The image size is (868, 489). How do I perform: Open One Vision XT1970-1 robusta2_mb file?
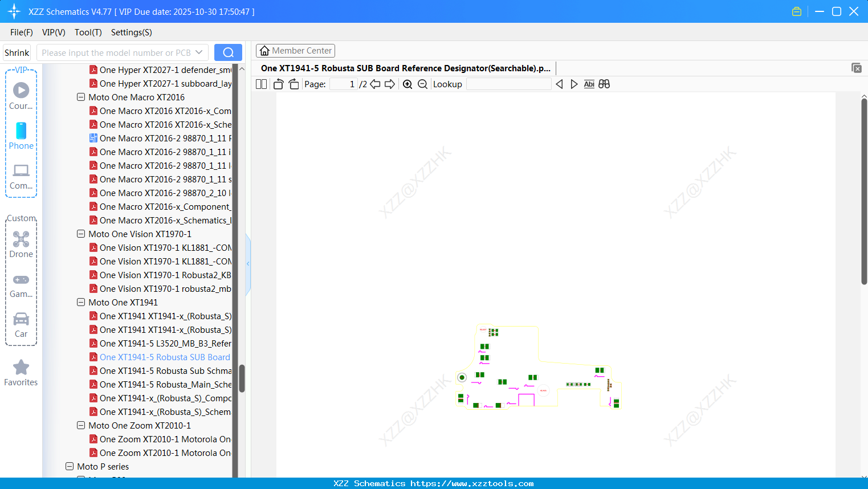(x=160, y=289)
